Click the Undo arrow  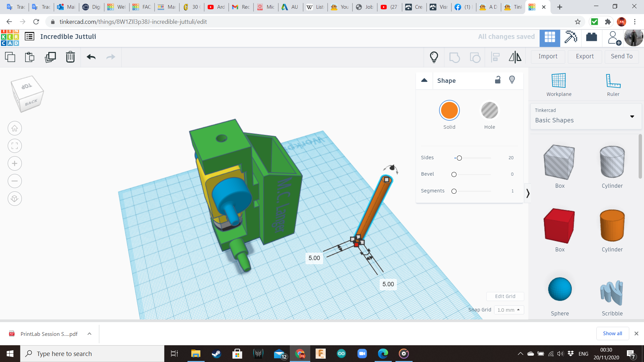91,57
